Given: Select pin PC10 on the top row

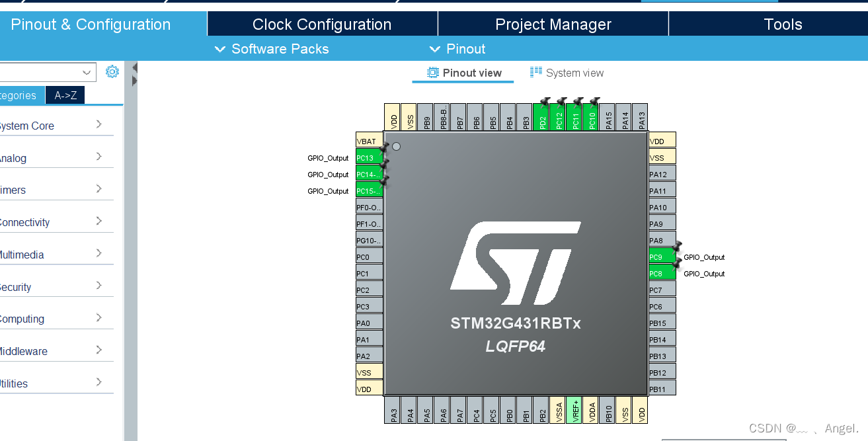Looking at the screenshot, I should tap(591, 117).
